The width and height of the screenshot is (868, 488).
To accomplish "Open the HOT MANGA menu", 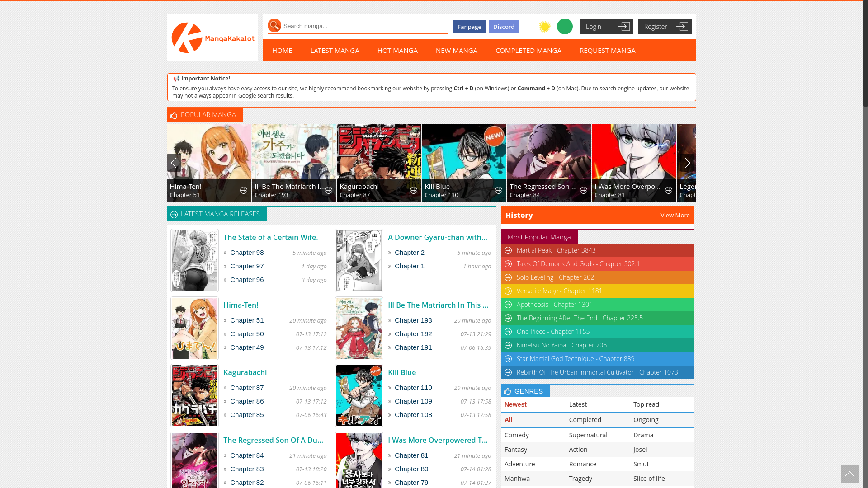I will click(x=397, y=50).
